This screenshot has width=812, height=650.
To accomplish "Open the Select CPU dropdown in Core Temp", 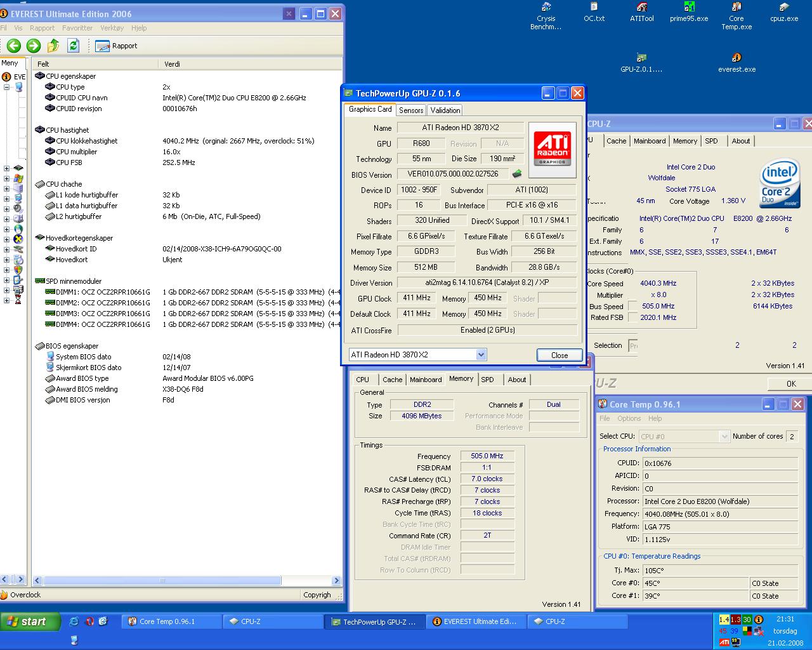I will click(724, 436).
